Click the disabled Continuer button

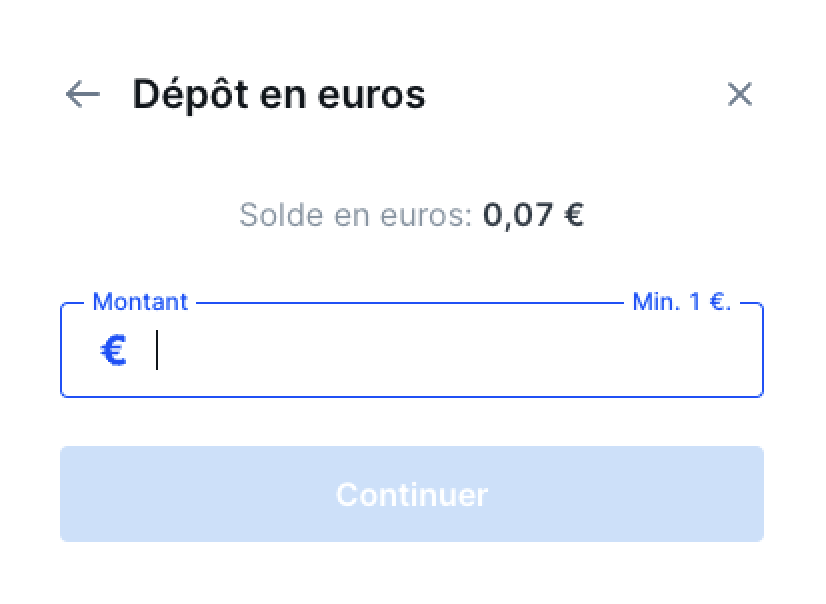click(411, 494)
